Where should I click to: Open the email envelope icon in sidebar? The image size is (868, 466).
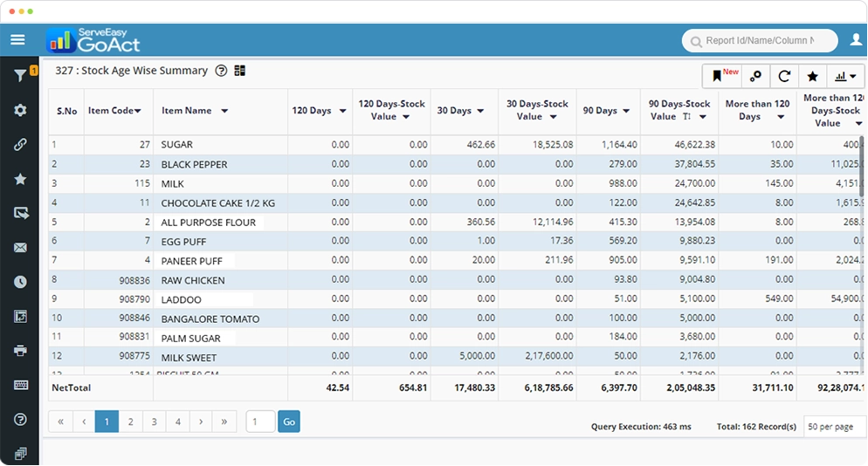(20, 248)
